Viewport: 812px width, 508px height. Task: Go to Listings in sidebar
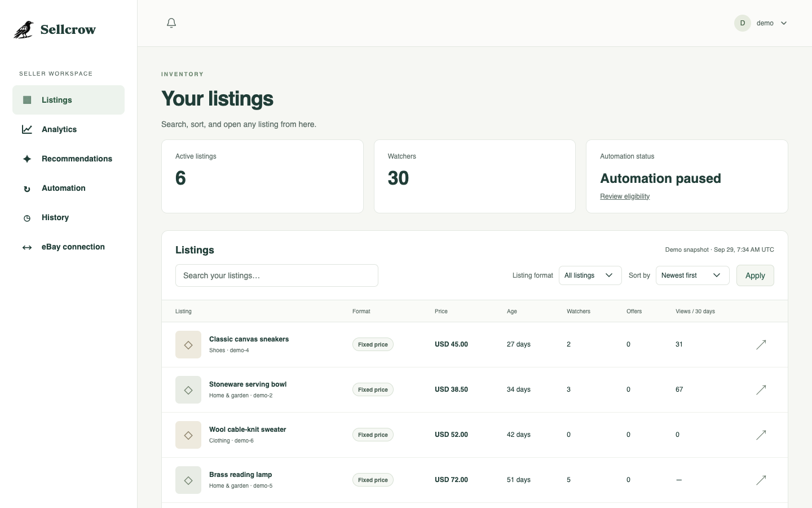(68, 100)
